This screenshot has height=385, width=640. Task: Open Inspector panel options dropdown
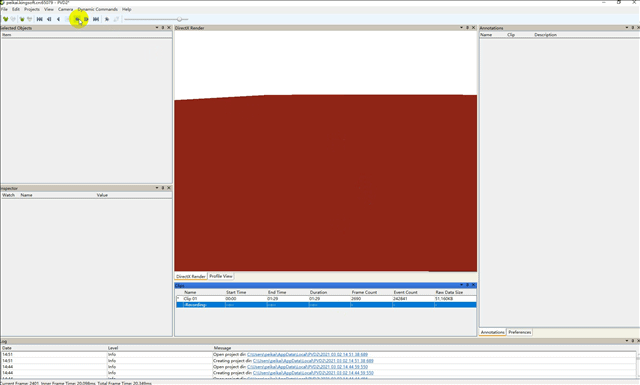(x=157, y=188)
